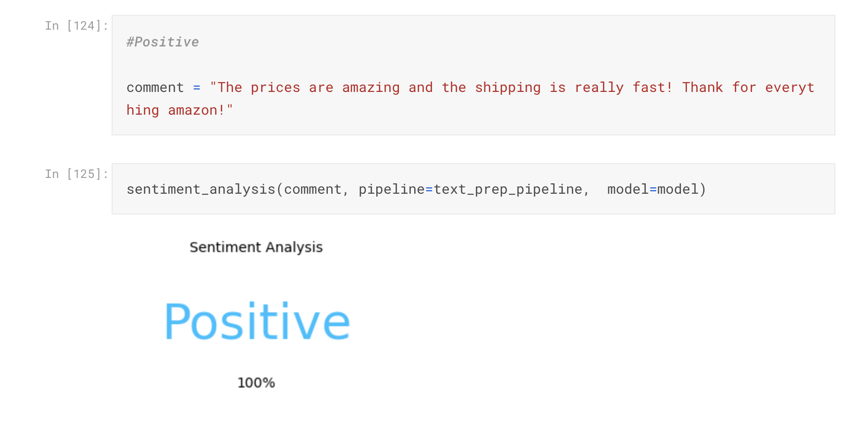
Task: Click the large blue Positive output text
Action: coord(257,321)
